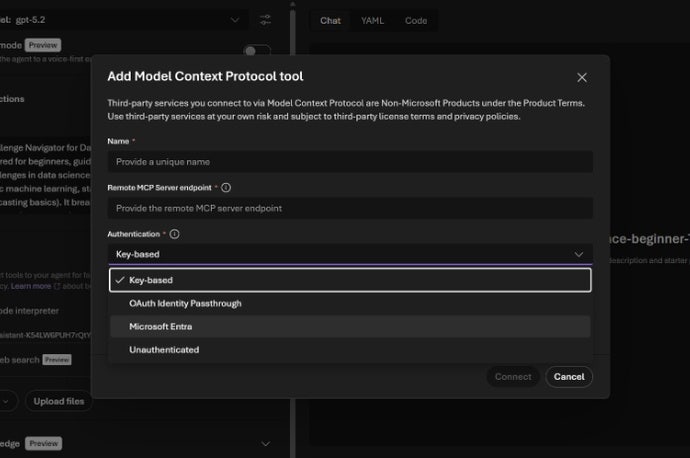Toggle the voice mode switch

[257, 51]
